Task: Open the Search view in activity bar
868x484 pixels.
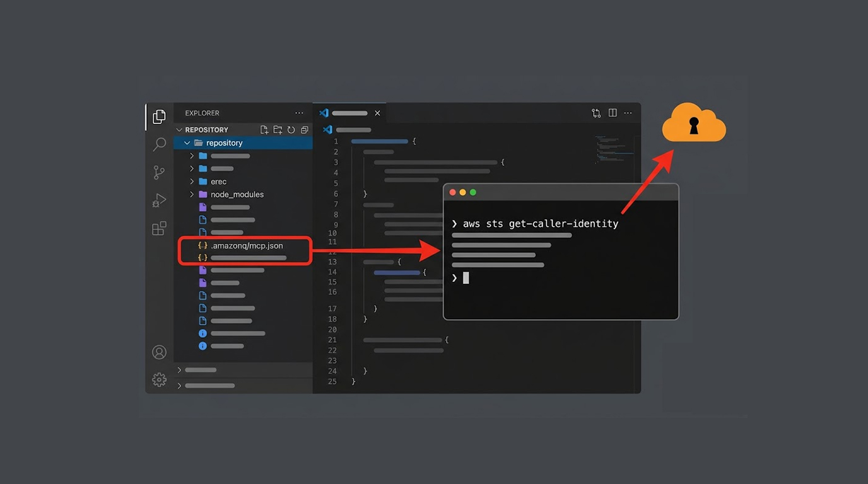Action: [159, 145]
